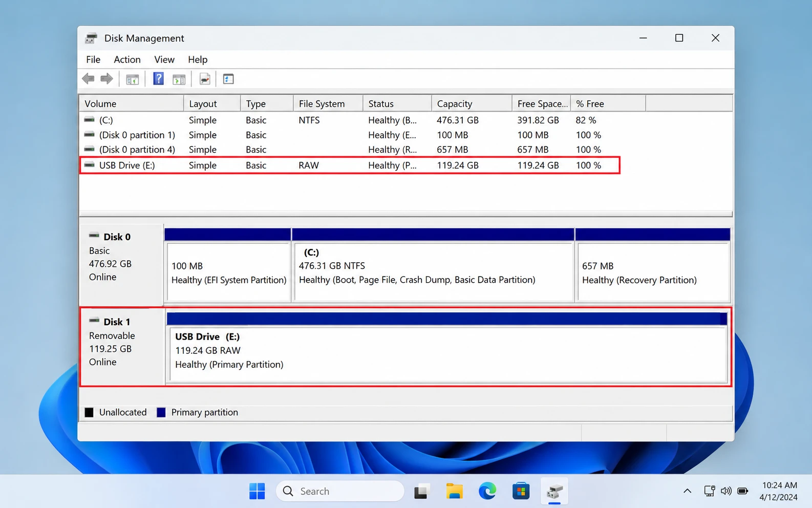This screenshot has width=812, height=508.
Task: Click the drive icon beside USB Drive (E:) row
Action: 90,165
